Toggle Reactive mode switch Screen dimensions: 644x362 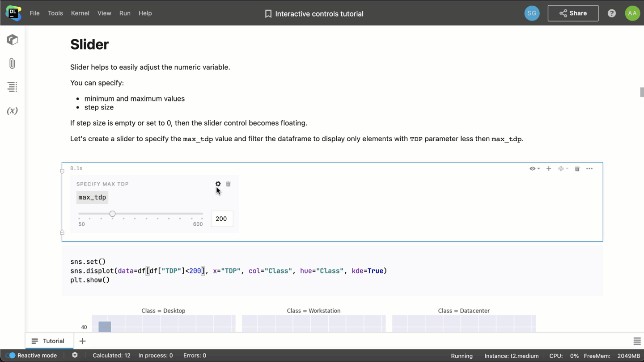[x=11, y=355]
